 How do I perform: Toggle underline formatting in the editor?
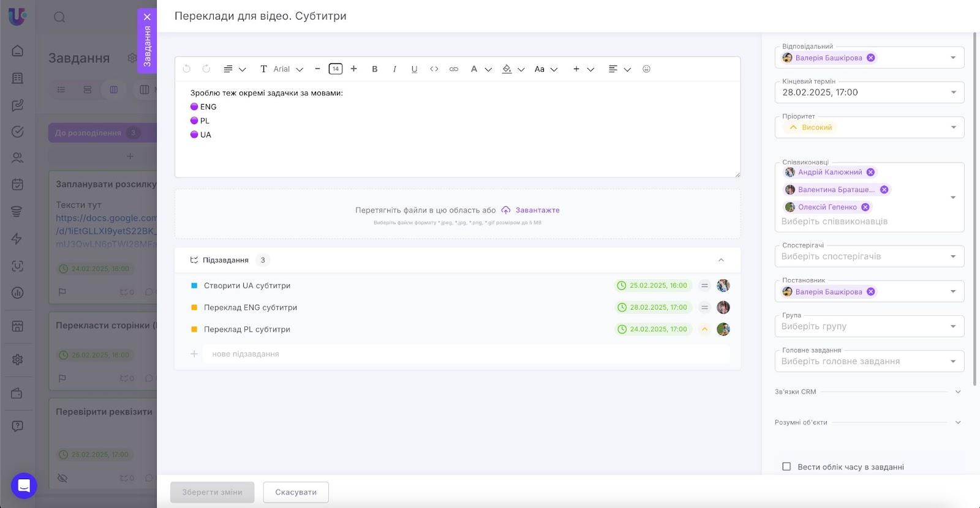414,69
